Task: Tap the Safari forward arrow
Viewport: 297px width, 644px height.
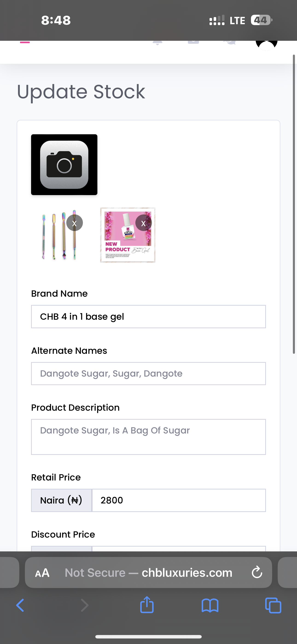Action: 85,606
